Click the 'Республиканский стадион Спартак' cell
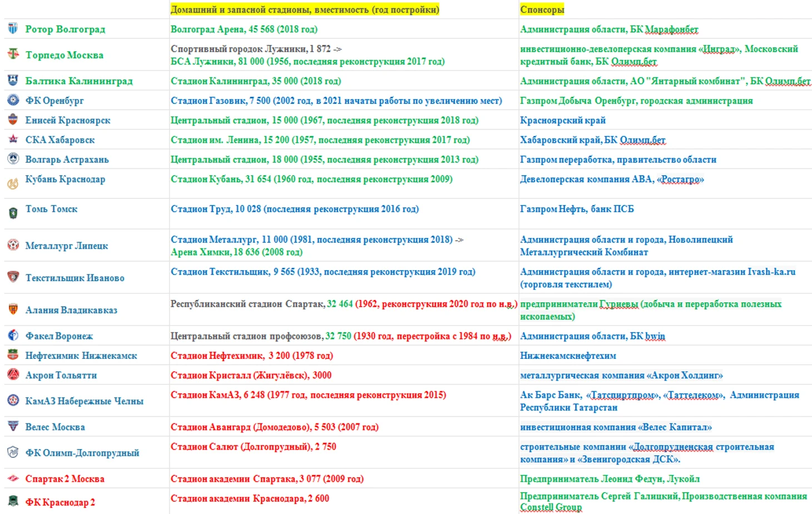812x514 pixels. (344, 304)
